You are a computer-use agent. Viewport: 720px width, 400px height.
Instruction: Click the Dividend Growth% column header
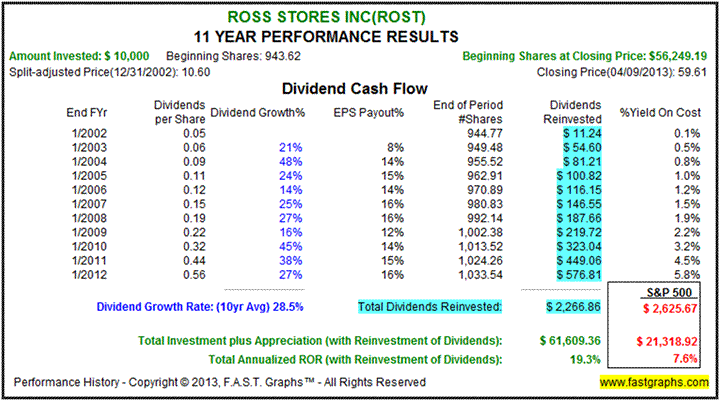(x=258, y=113)
